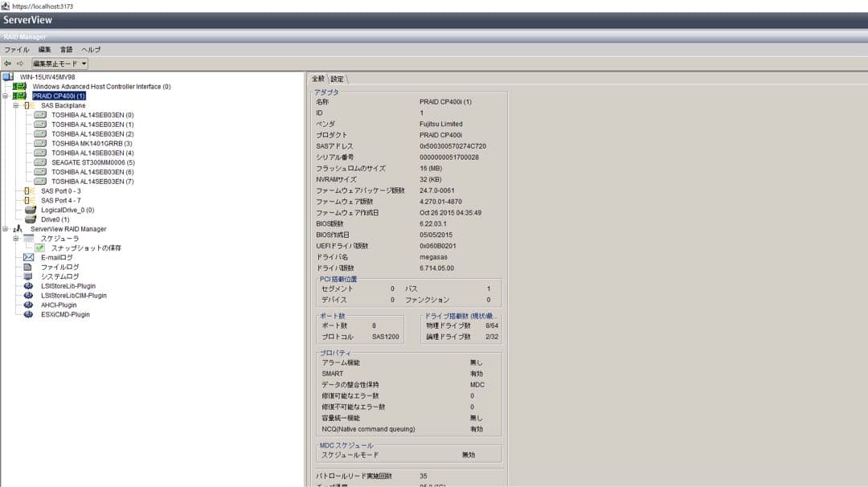
Task: Open the ファイル menu
Action: coord(17,50)
